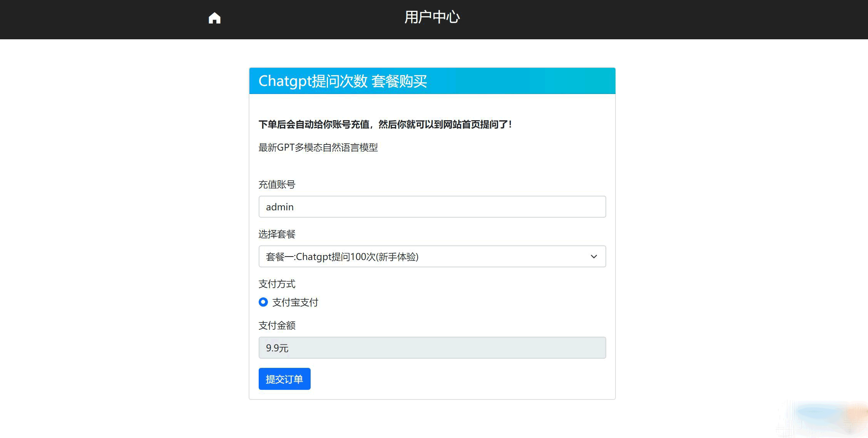Viewport: 868px width, 438px height.
Task: Submit order with 提交订单 button
Action: pos(284,379)
